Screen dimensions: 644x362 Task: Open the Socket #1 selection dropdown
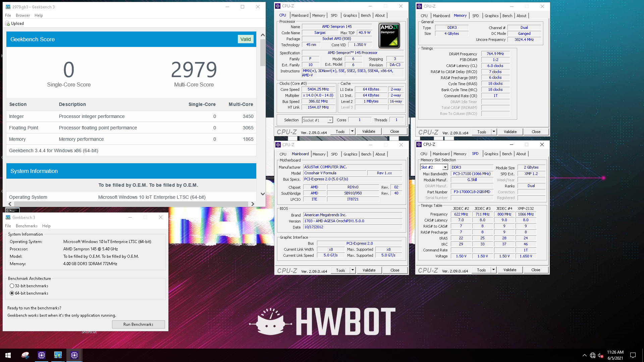coord(317,120)
